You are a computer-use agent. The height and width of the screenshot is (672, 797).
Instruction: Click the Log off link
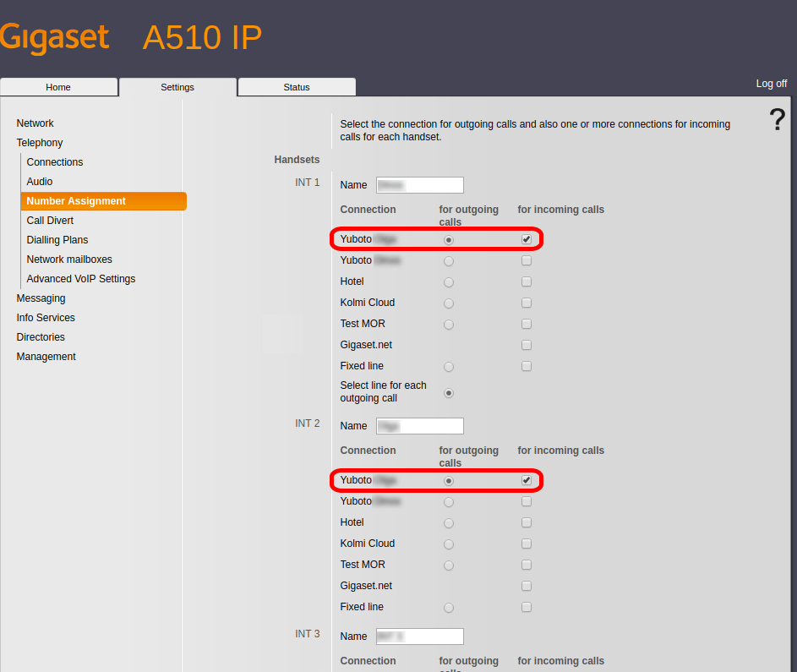(771, 84)
